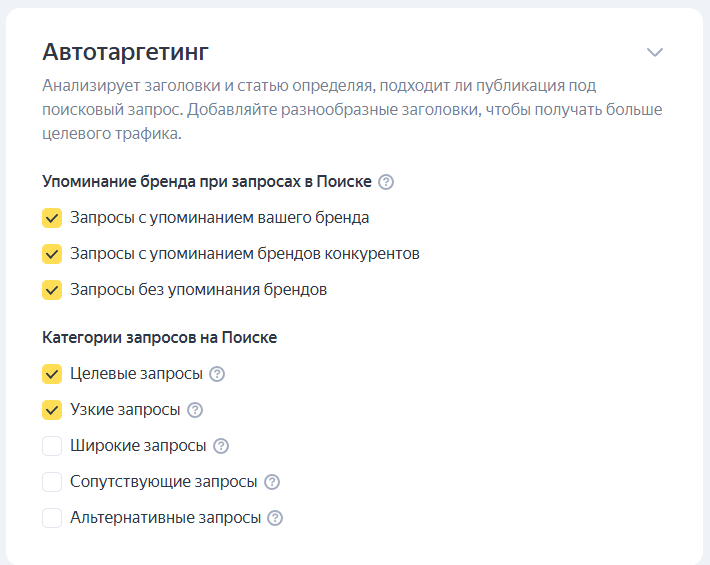The image size is (710, 565).
Task: Open help tooltip for Альтернативные запросы
Action: [x=275, y=518]
